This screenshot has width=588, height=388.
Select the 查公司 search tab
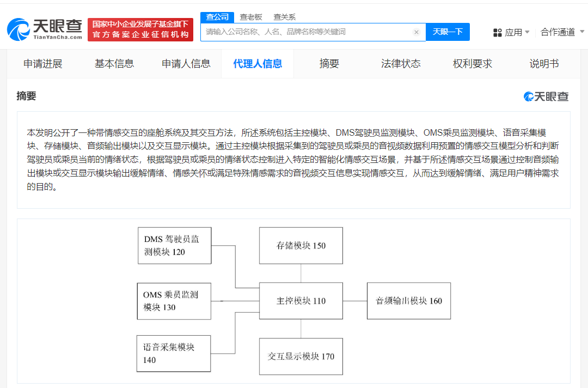point(217,17)
